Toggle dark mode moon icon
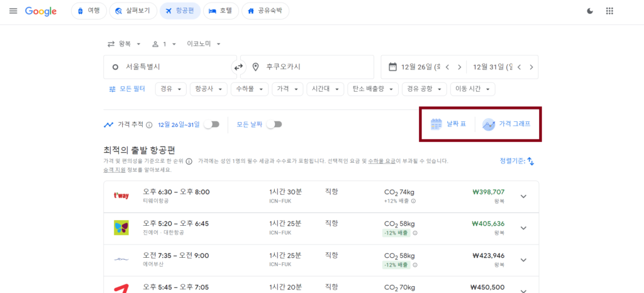The image size is (644, 293). coord(590,11)
